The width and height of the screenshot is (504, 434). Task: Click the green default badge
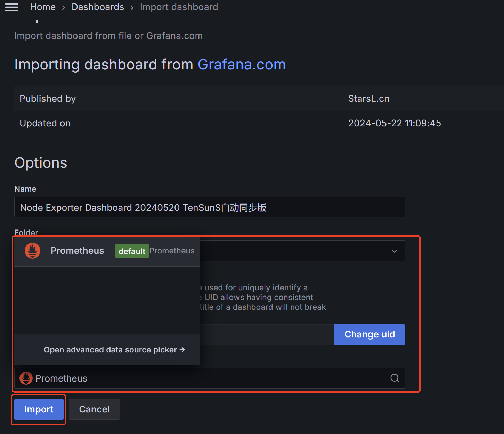132,251
